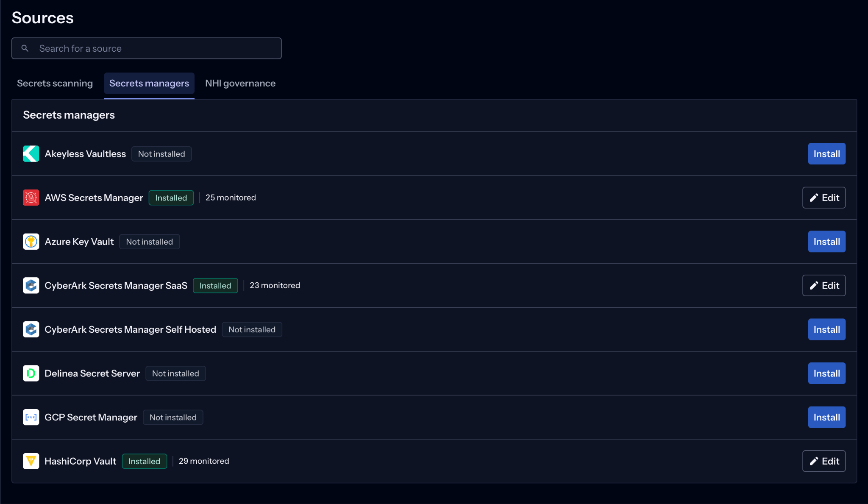
Task: Click Not installed badge for Azure Key Vault
Action: 150,242
